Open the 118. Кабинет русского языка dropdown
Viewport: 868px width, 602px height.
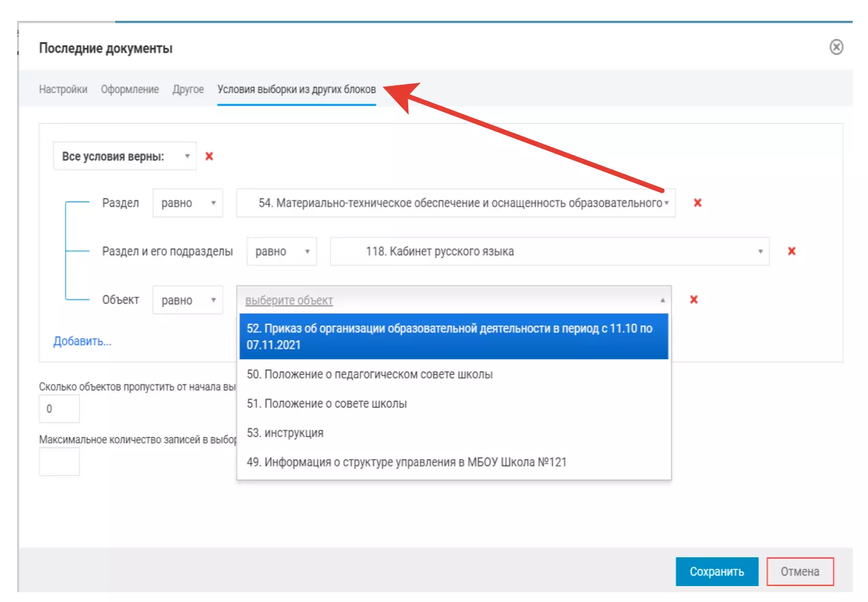tap(550, 251)
